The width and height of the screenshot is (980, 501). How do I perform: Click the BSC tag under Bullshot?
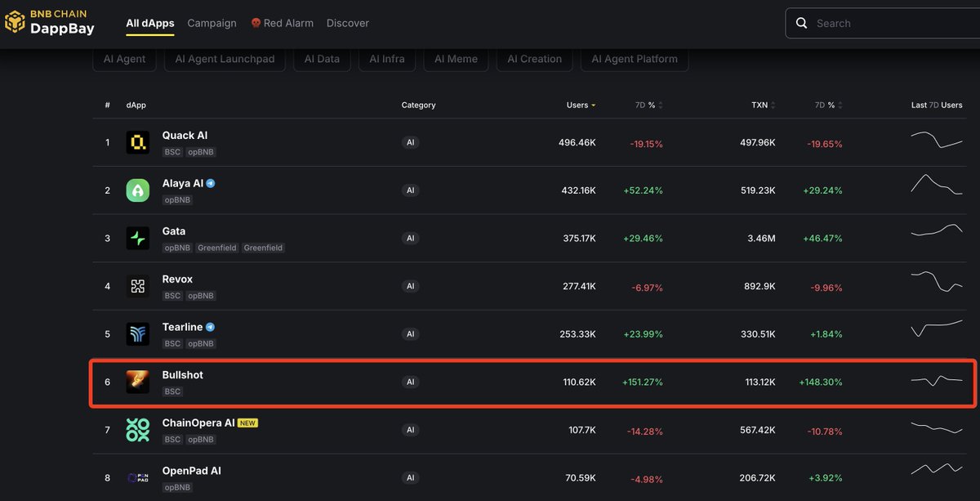click(x=172, y=391)
